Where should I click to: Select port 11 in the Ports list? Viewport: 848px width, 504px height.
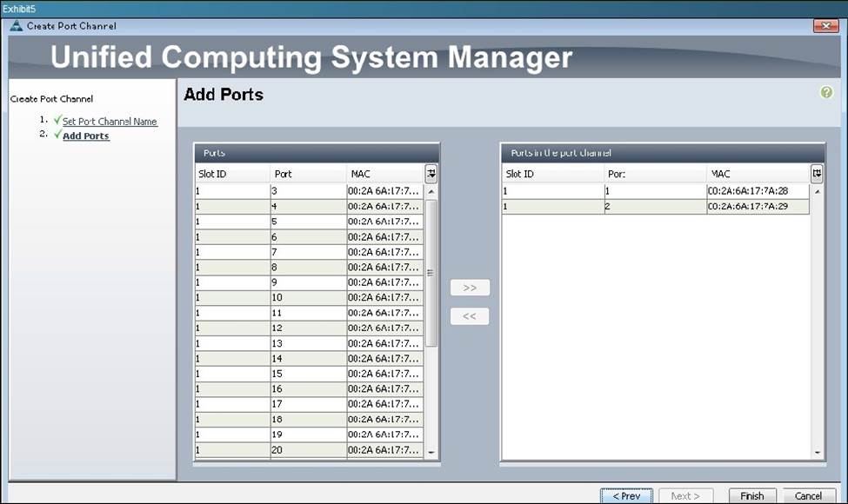click(x=310, y=313)
